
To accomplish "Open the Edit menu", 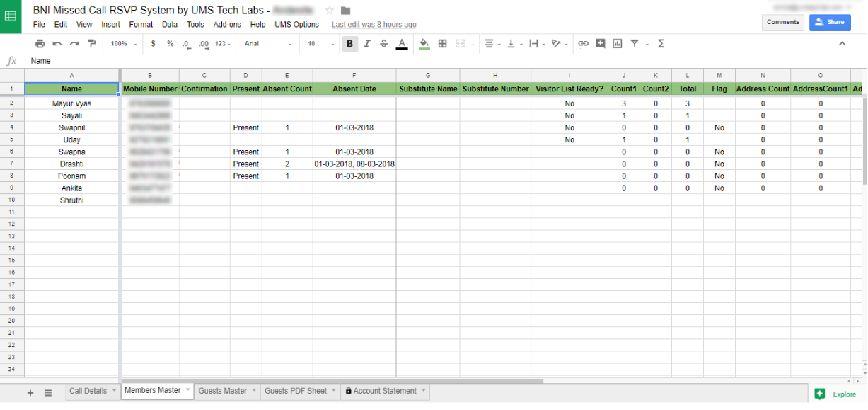I will pyautogui.click(x=61, y=25).
